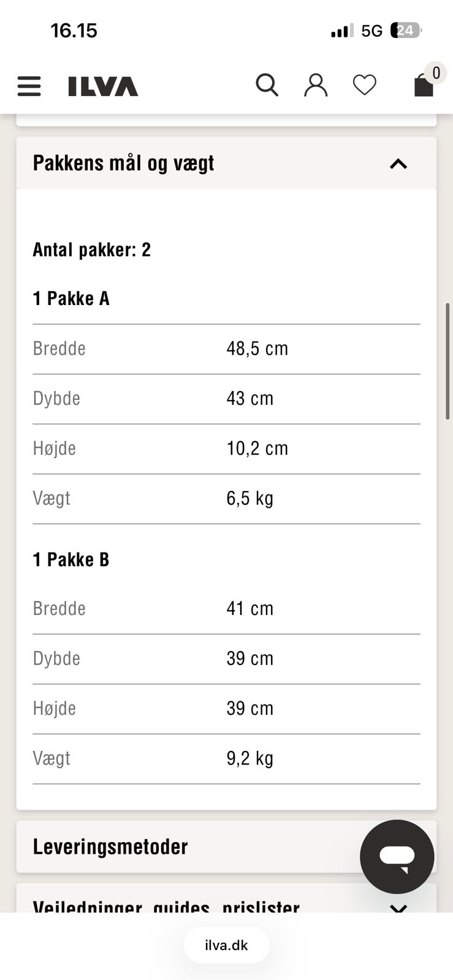Open the shopping bag cart
This screenshot has width=453, height=980.
point(424,86)
